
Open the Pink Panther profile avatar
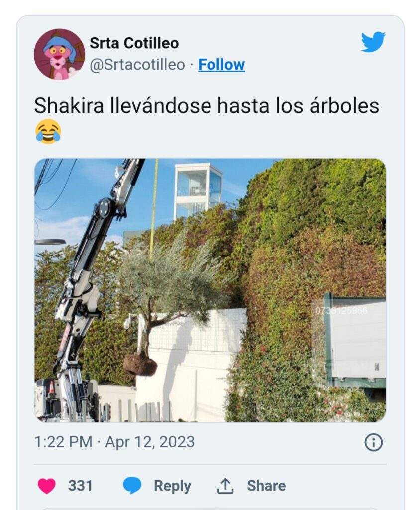click(59, 54)
